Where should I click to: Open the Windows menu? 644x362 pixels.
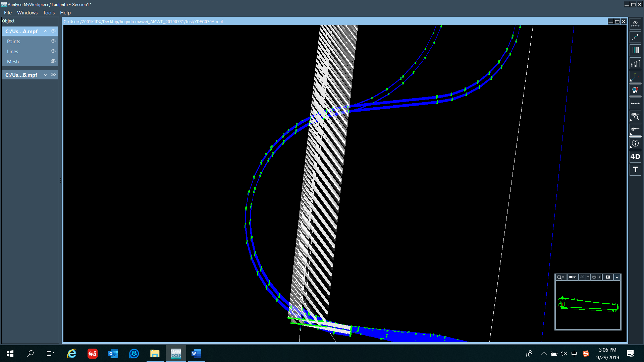pos(27,13)
